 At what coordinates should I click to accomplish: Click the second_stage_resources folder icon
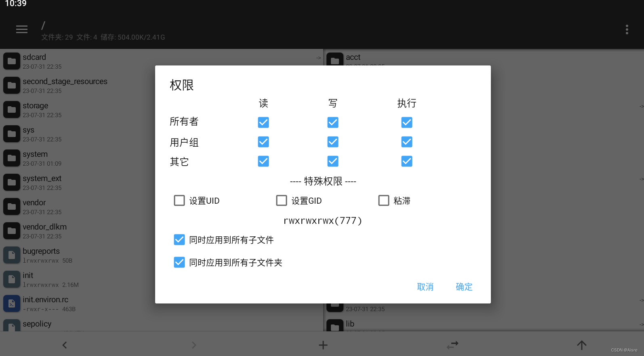coord(12,85)
